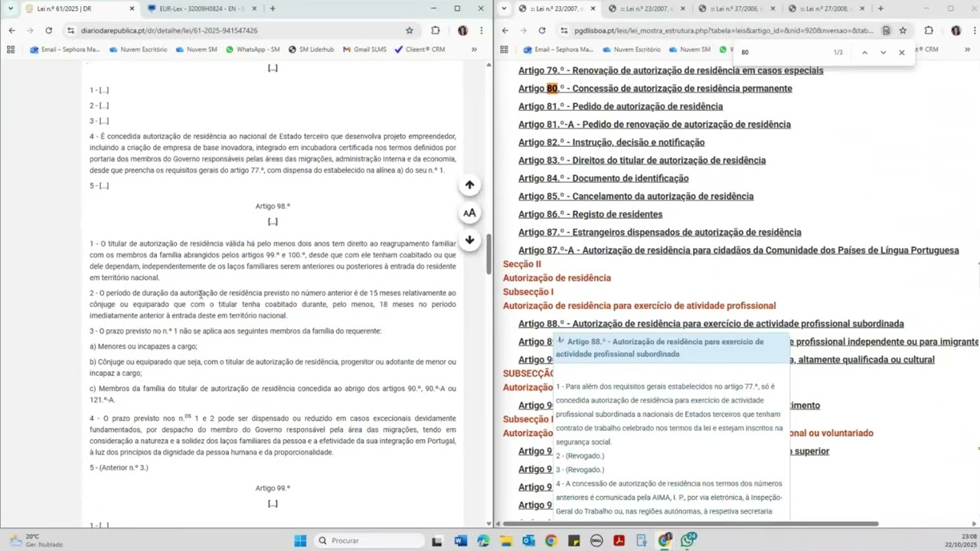Open 'Artigo 83.º - Direitos do titular'
The height and width of the screenshot is (551, 980).
click(642, 160)
